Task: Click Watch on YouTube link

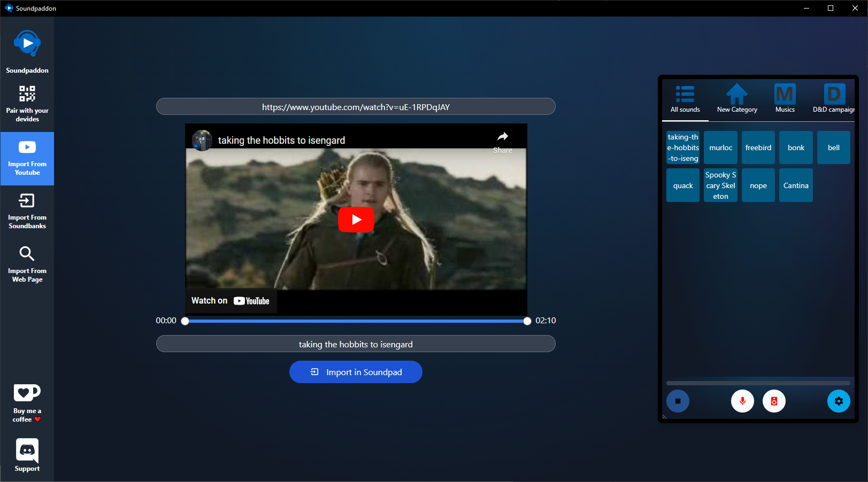Action: click(x=231, y=301)
